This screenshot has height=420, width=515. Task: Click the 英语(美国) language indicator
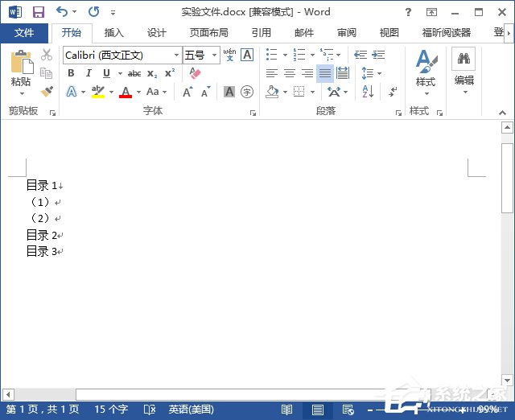click(191, 410)
